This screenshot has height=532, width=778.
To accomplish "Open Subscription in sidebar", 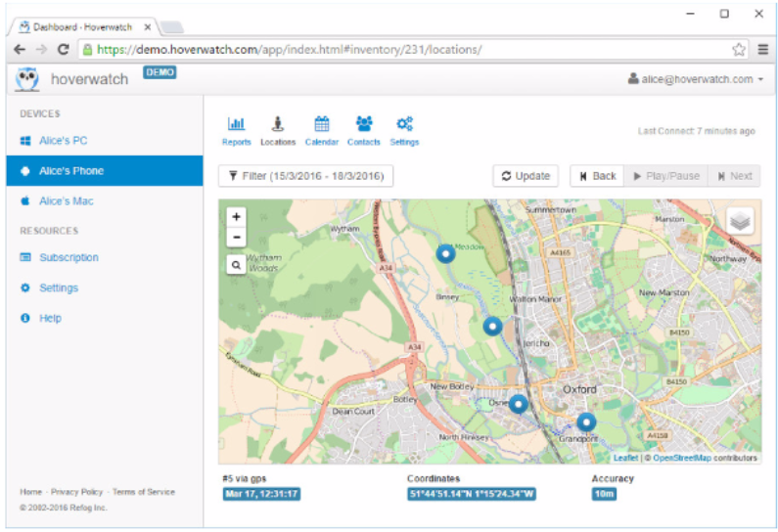I will pos(69,258).
